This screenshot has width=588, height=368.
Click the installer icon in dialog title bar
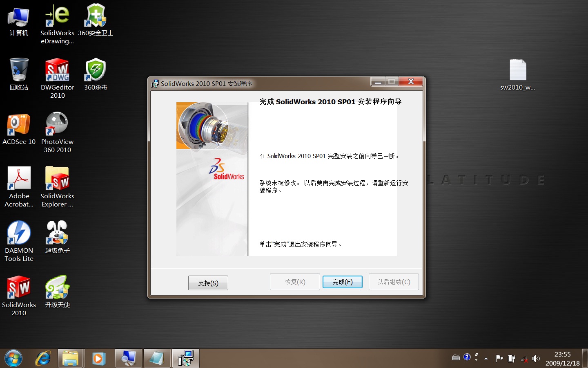click(155, 83)
